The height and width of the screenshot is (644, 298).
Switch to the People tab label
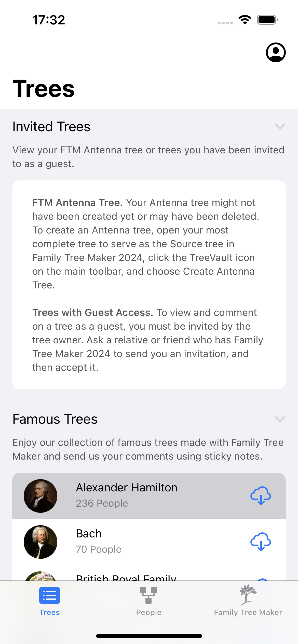[x=149, y=612]
